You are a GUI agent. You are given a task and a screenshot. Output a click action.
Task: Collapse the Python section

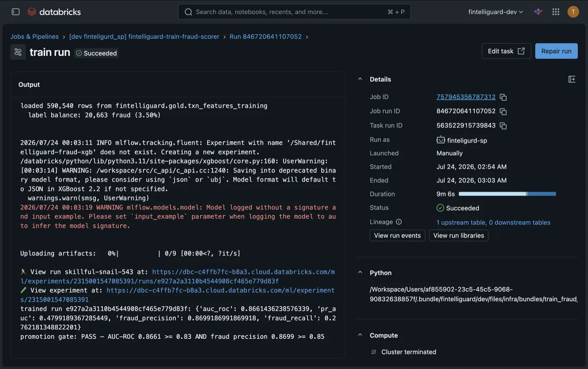360,272
